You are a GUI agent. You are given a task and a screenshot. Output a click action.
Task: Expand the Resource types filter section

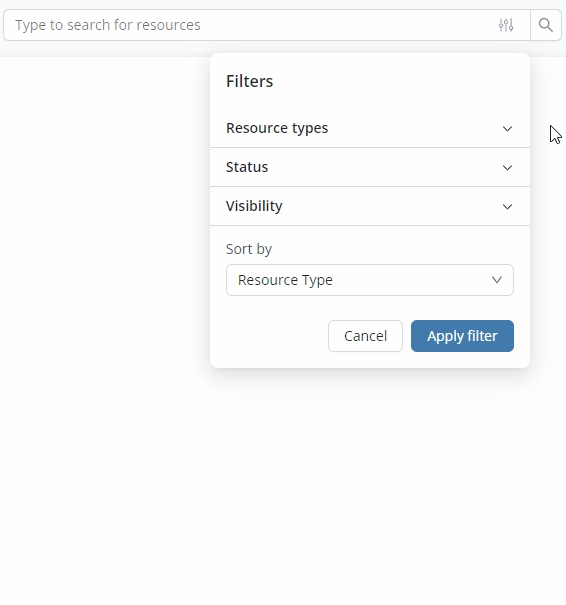(x=370, y=128)
